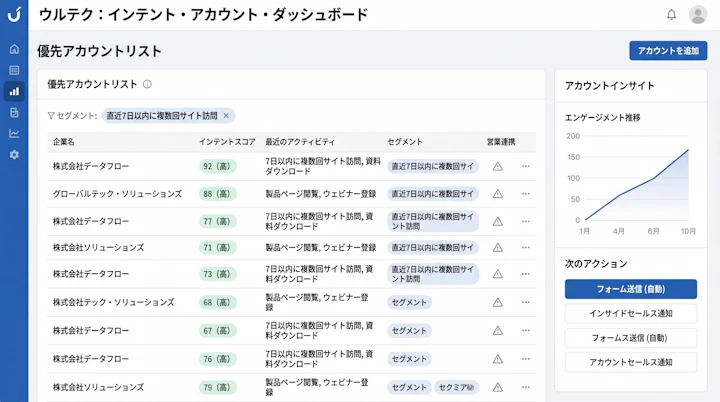Click the warning triangle in the score 71 row

click(498, 248)
